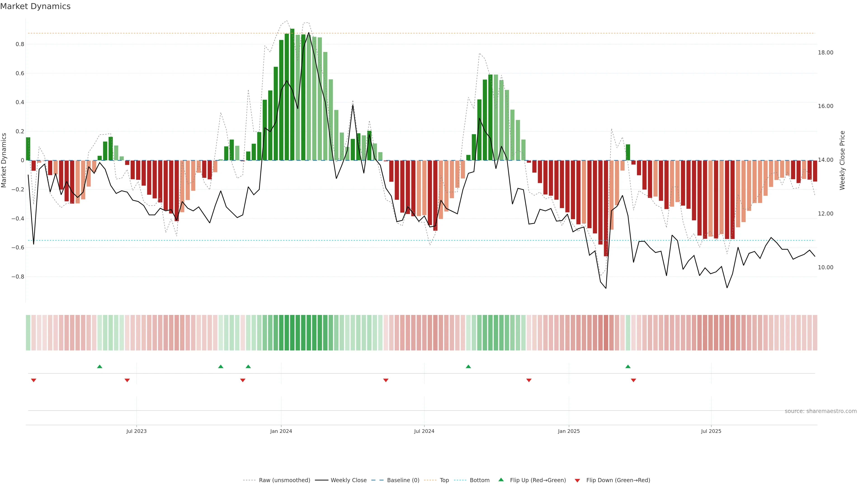Screen dimensions: 868x488
Task: Click the Top legend label
Action: point(444,480)
